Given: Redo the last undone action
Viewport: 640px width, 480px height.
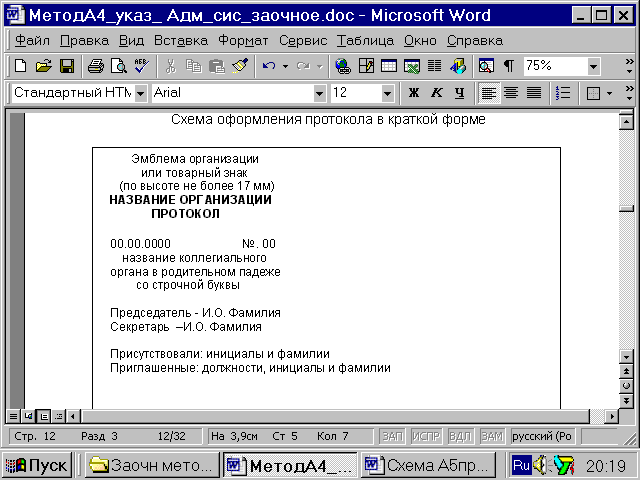Looking at the screenshot, I should pos(303,66).
